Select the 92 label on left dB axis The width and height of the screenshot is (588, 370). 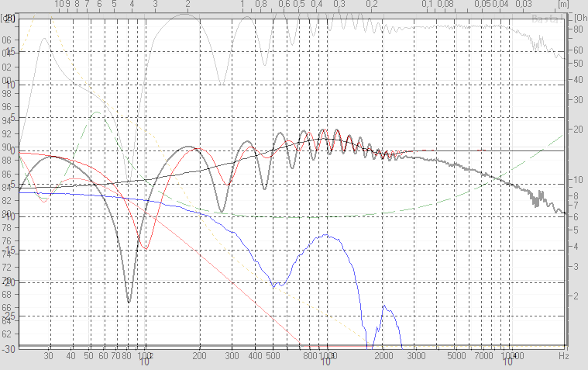[x=6, y=133]
